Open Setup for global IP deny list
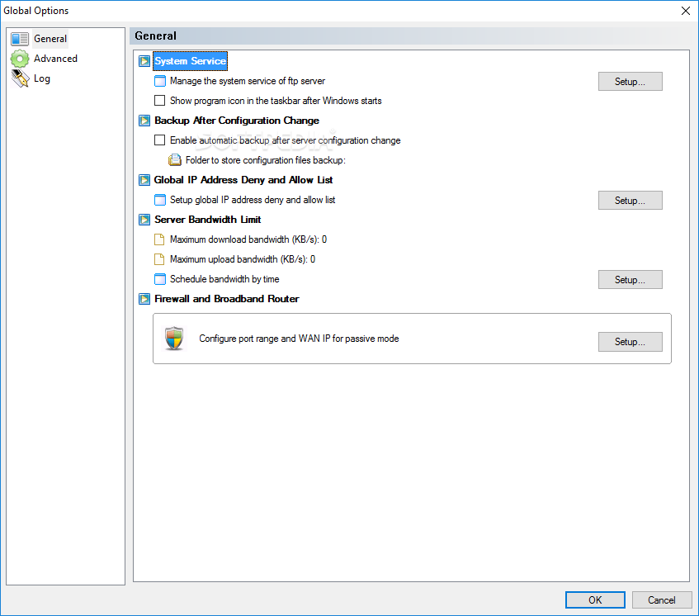 630,201
